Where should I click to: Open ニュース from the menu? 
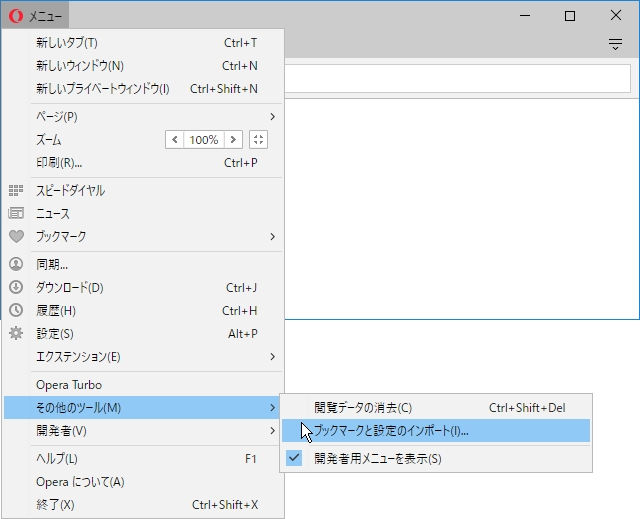click(x=143, y=213)
